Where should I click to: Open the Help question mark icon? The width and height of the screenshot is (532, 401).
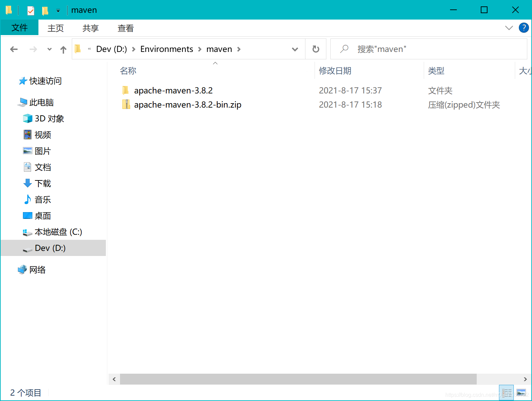point(524,28)
